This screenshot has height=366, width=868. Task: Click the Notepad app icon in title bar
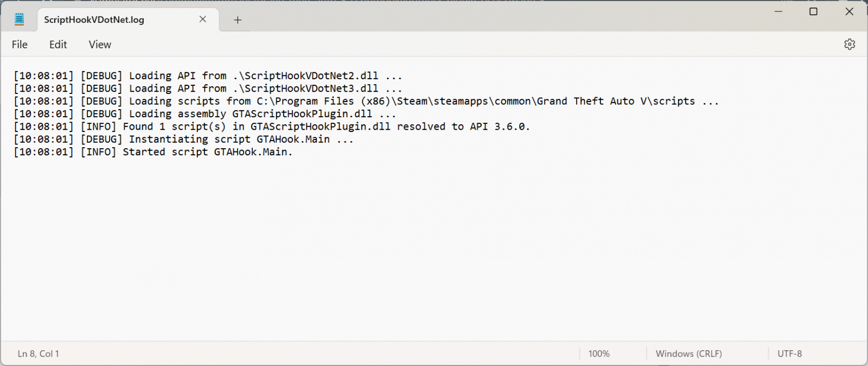click(x=20, y=20)
